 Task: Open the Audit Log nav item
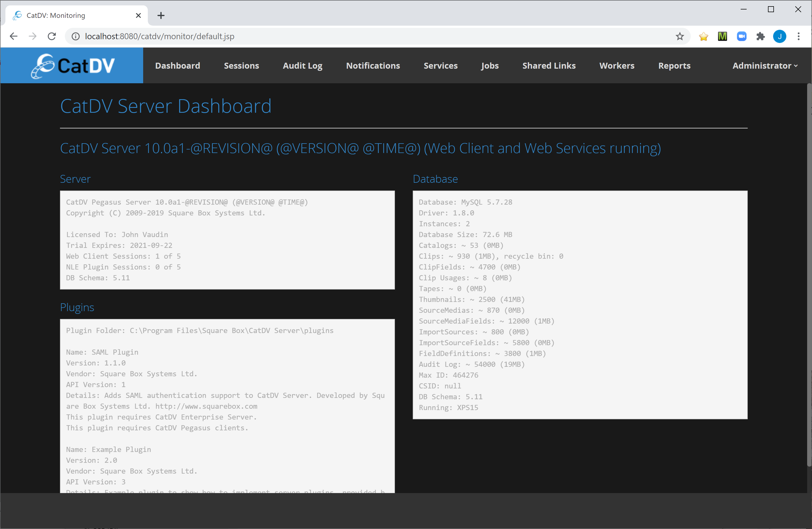(302, 66)
